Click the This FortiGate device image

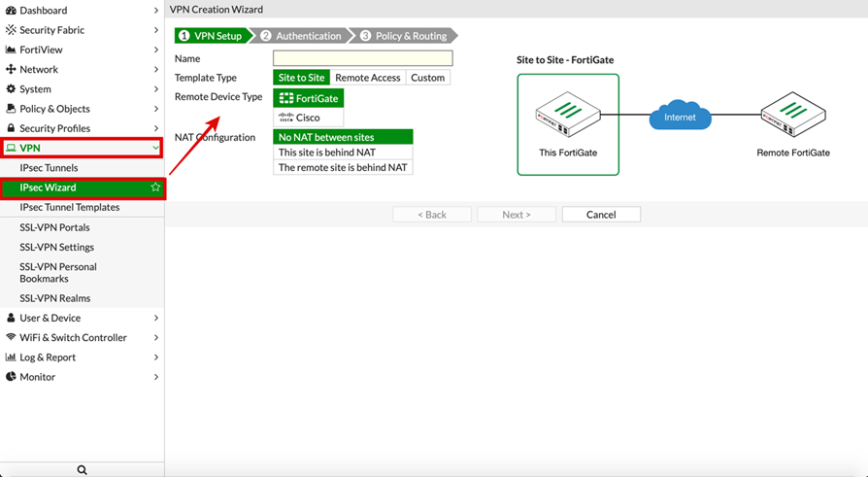coord(568,115)
